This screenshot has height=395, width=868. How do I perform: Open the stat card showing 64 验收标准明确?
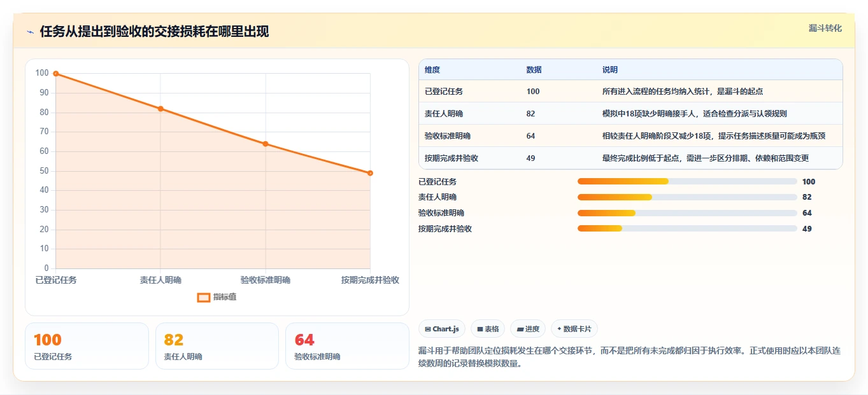pos(347,346)
